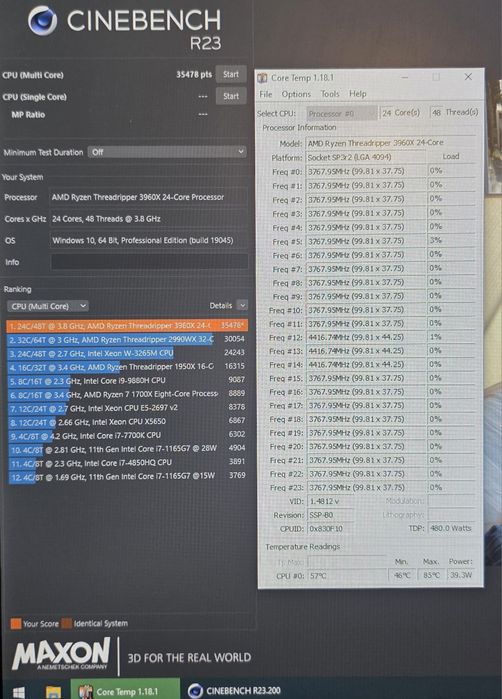
Task: Select ranking row 1 Threadripper 3960X
Action: point(127,326)
